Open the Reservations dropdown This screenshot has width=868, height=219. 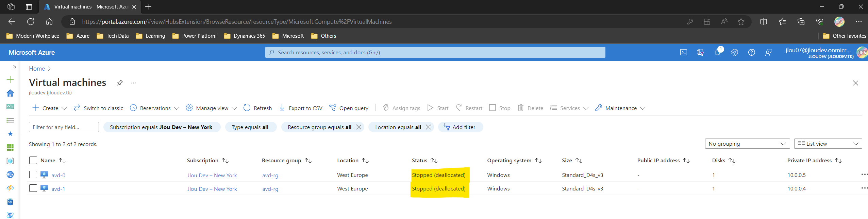pyautogui.click(x=155, y=108)
